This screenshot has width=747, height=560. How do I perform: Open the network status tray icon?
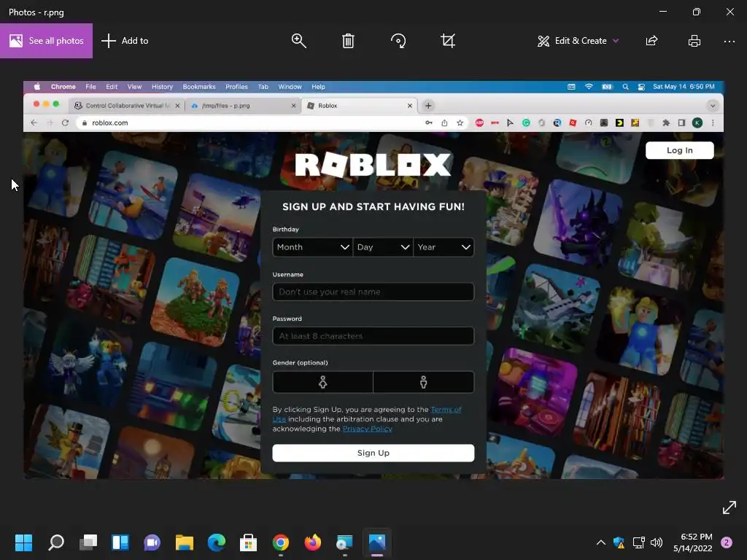[x=638, y=542]
